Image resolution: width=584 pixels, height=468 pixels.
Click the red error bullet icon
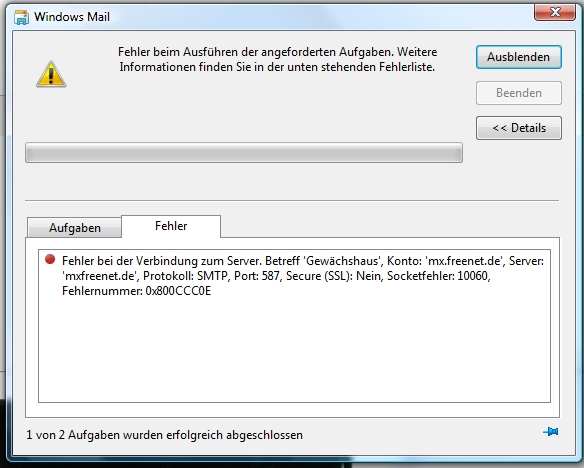[x=50, y=259]
